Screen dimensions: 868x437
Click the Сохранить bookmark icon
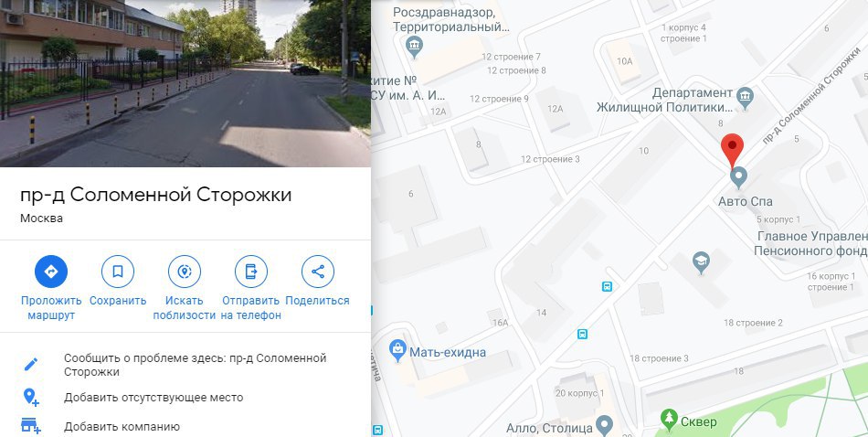tap(118, 272)
